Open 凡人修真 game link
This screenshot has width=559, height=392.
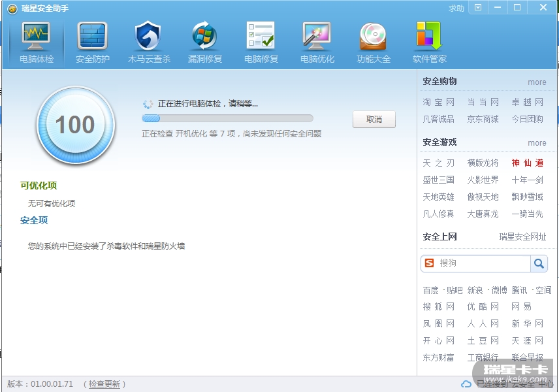pyautogui.click(x=438, y=214)
